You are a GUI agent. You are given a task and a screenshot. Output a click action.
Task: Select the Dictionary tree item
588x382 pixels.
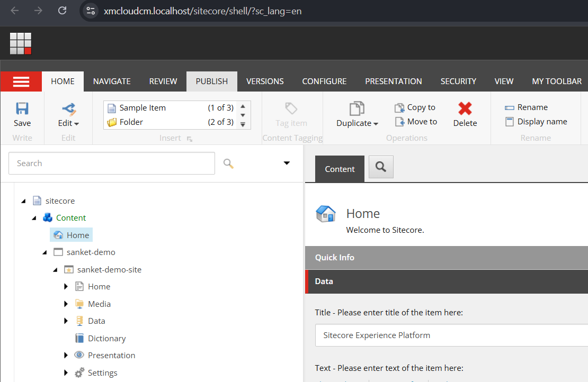click(x=108, y=338)
